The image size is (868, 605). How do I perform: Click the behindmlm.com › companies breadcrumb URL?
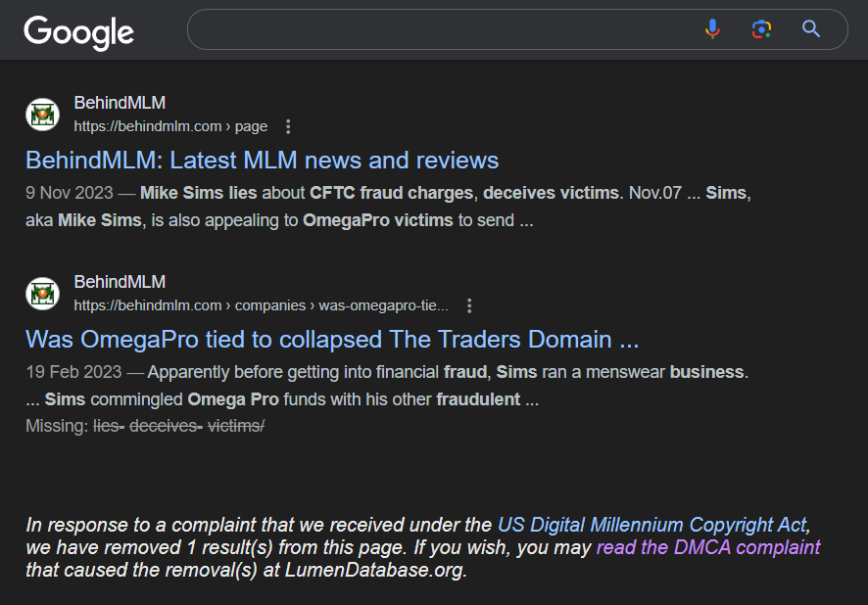(x=261, y=305)
